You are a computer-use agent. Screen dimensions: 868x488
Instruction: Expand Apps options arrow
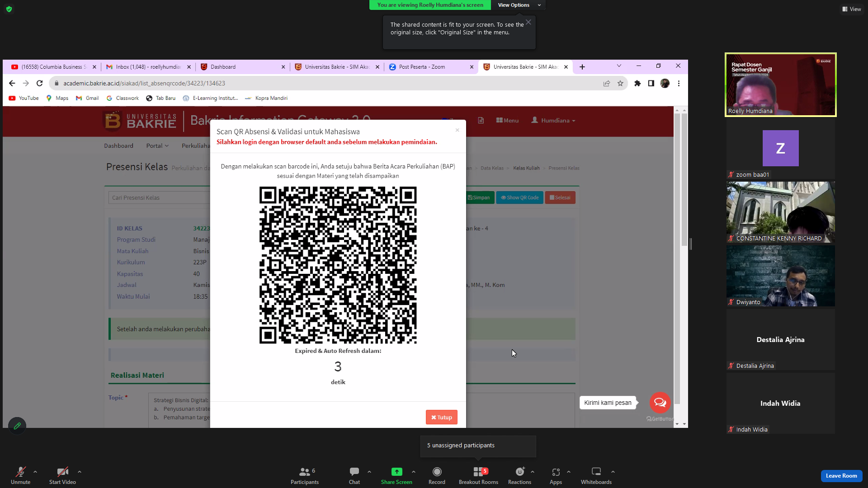pyautogui.click(x=569, y=472)
